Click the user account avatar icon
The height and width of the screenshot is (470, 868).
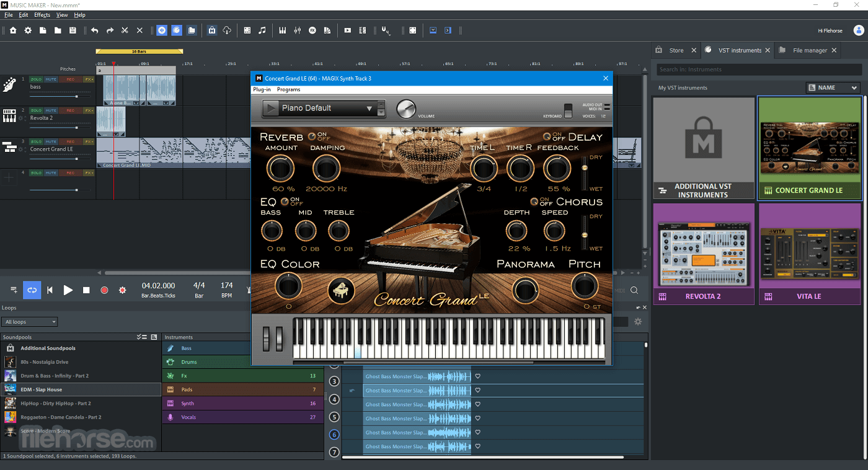859,30
